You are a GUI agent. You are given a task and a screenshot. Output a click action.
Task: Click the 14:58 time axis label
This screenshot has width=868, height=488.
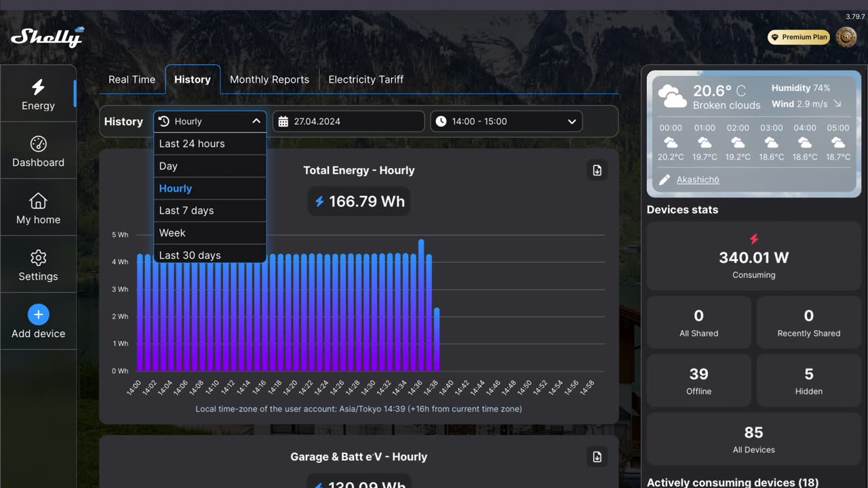tap(588, 388)
